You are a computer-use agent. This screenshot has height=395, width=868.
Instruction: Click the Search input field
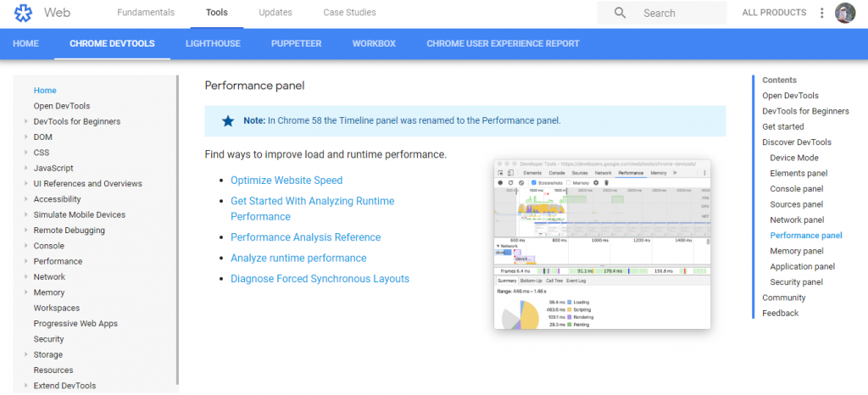(x=678, y=14)
